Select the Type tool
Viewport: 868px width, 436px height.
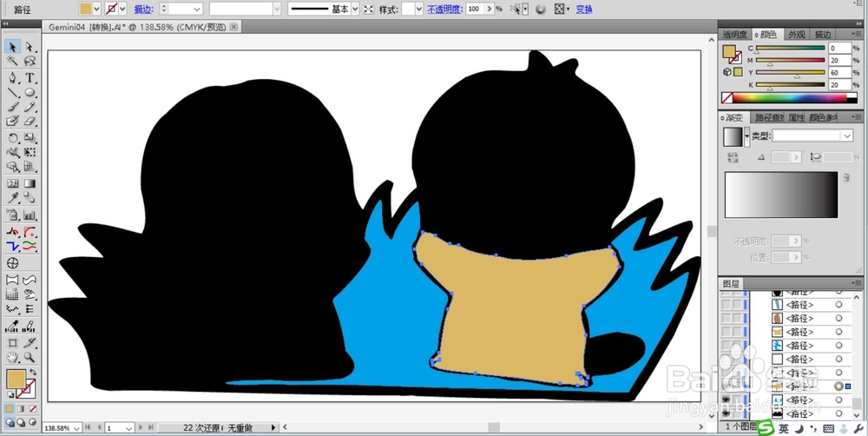(30, 77)
